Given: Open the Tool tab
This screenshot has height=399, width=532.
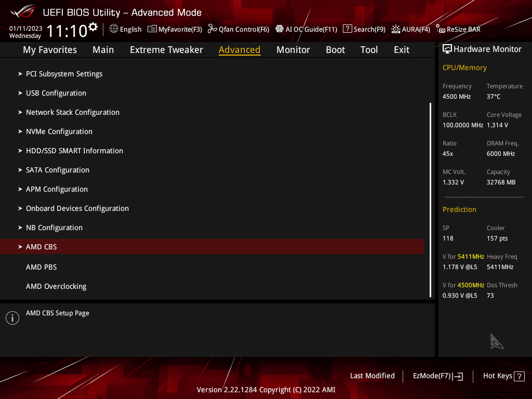Looking at the screenshot, I should coord(369,50).
